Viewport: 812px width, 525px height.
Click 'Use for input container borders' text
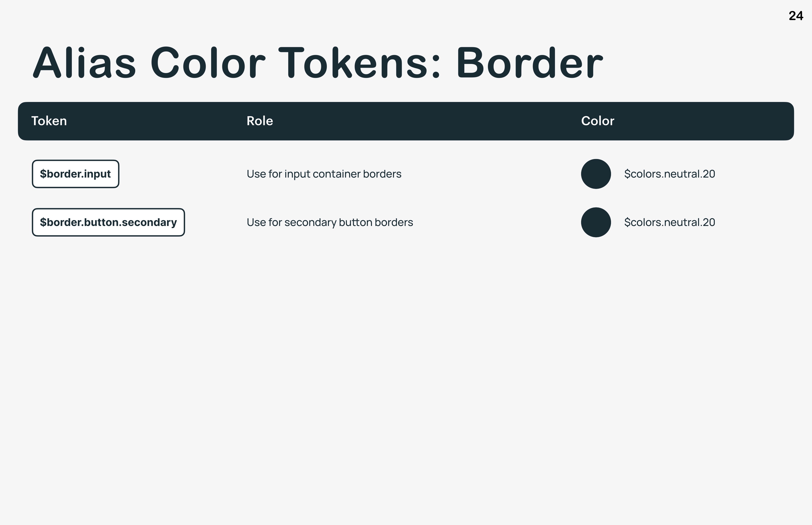(x=324, y=174)
